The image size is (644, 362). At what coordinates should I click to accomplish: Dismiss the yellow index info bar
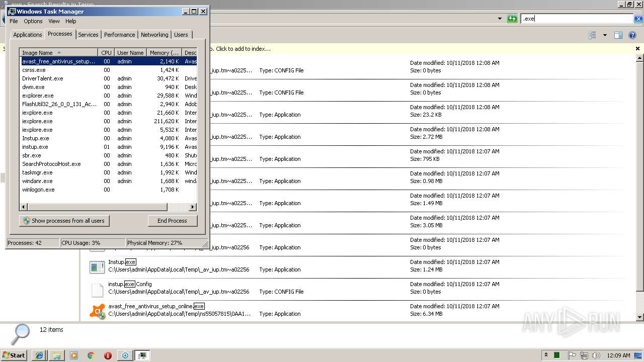click(x=637, y=49)
